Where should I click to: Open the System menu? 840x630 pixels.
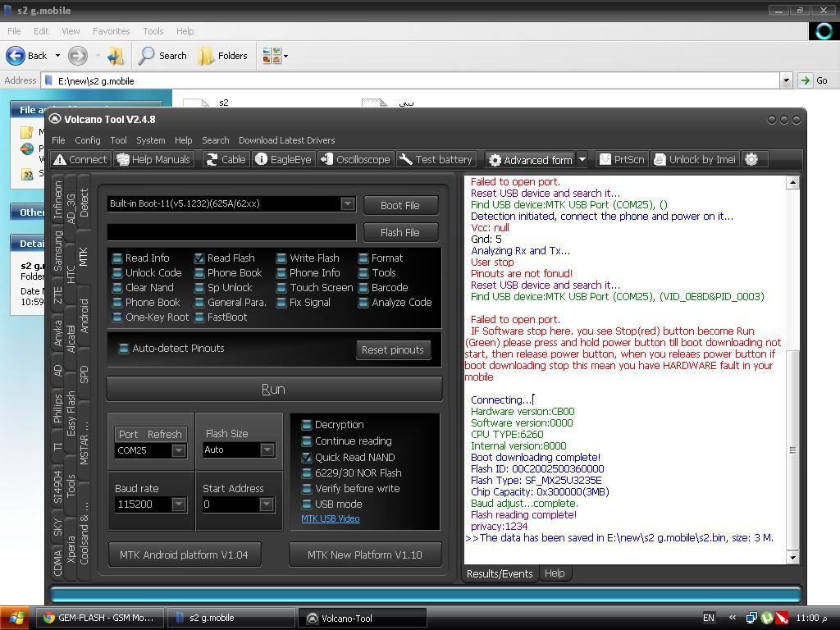pos(151,140)
